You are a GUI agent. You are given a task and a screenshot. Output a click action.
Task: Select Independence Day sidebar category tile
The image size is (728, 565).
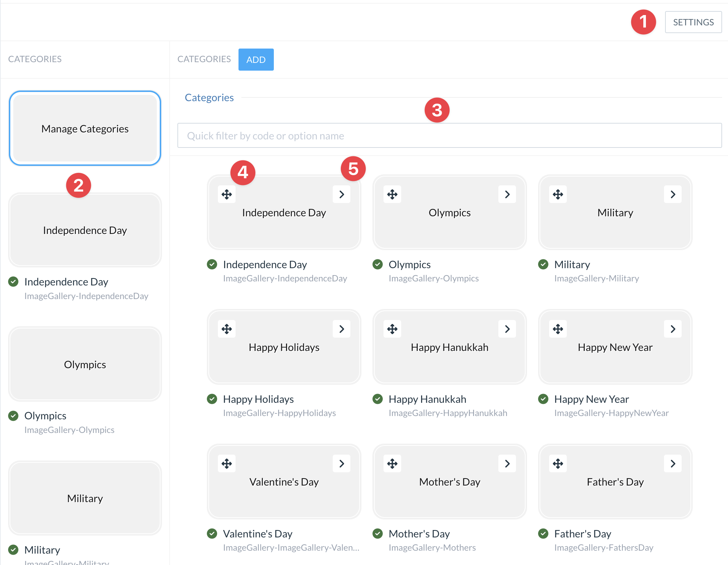point(85,230)
